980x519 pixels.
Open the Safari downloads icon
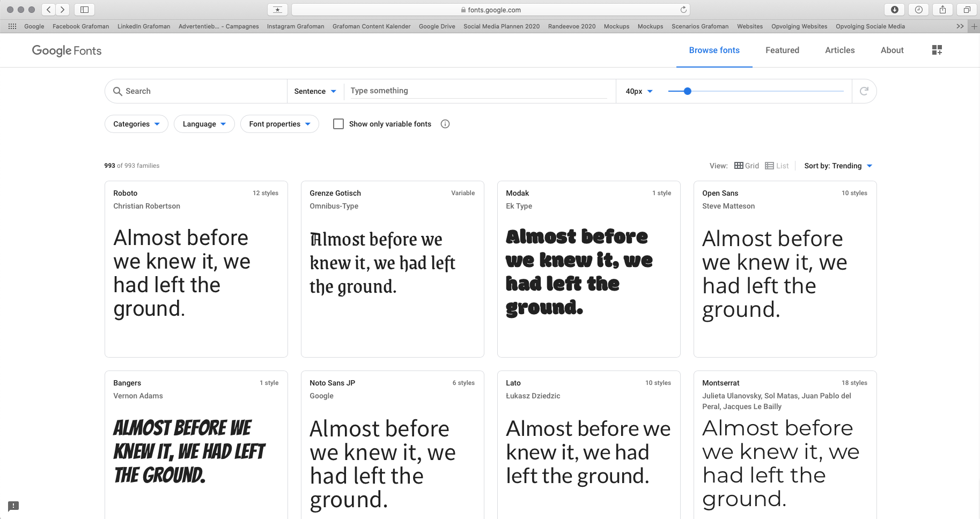pyautogui.click(x=894, y=10)
